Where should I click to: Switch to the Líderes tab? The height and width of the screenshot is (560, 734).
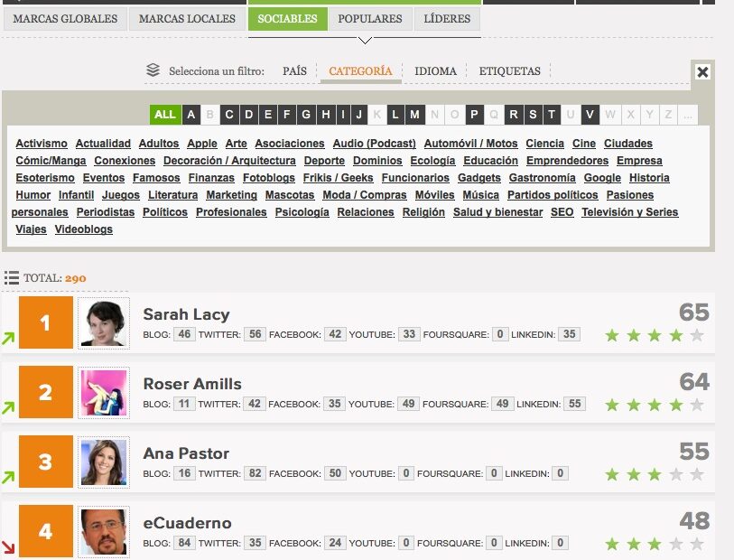point(447,19)
